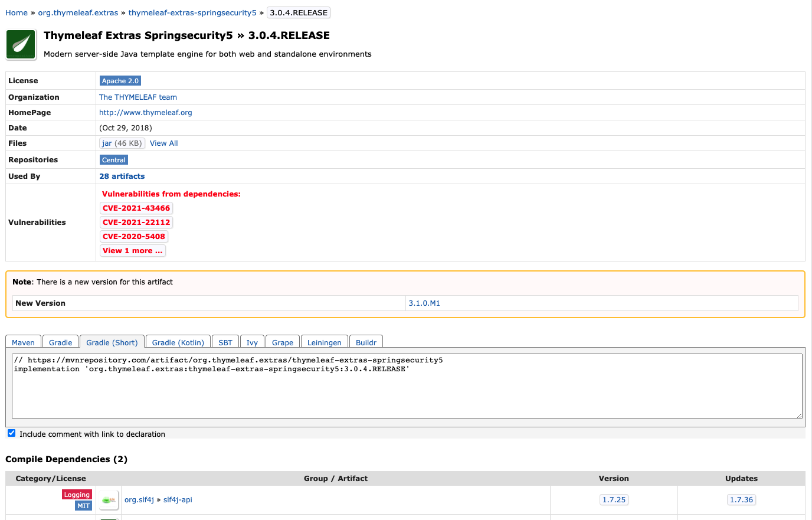This screenshot has width=812, height=520.
Task: Click the 'Compile Dependencies (2)' heading
Action: 67,459
